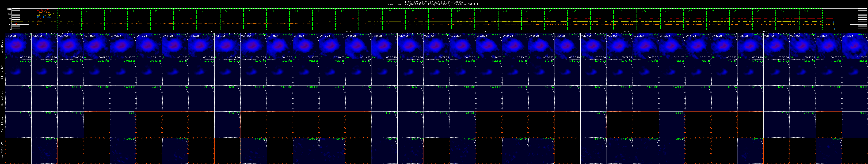Open the 3.0-6.0 keV image starting 00:14:28

(253, 46)
